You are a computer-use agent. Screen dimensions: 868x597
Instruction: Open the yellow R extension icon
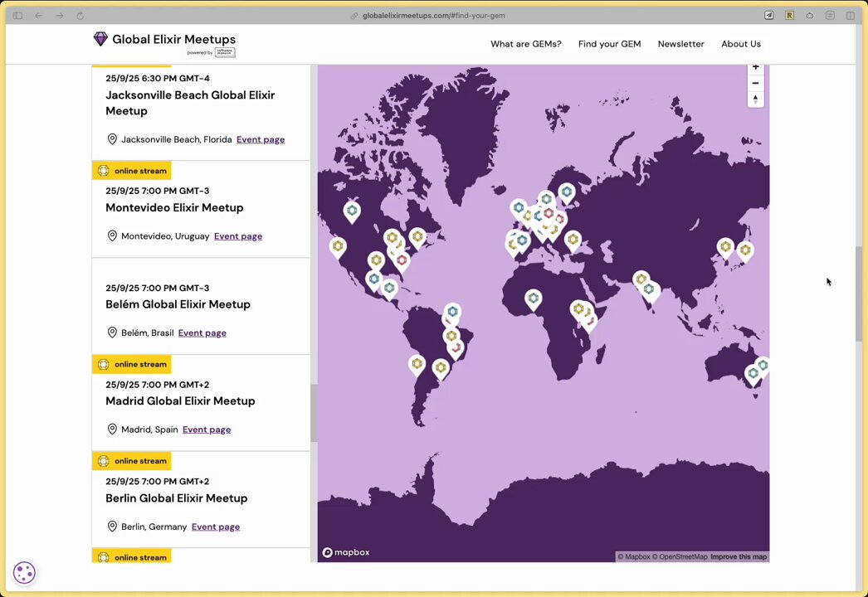(789, 16)
